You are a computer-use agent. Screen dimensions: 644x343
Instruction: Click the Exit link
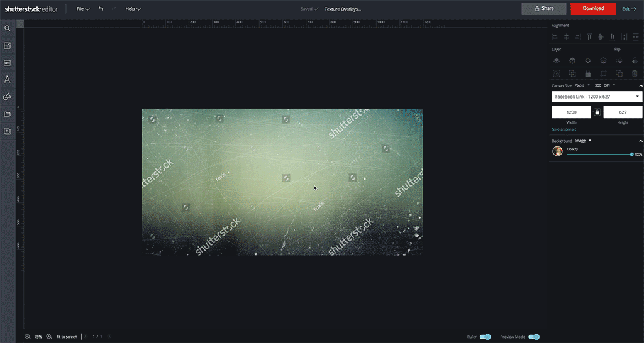(629, 9)
